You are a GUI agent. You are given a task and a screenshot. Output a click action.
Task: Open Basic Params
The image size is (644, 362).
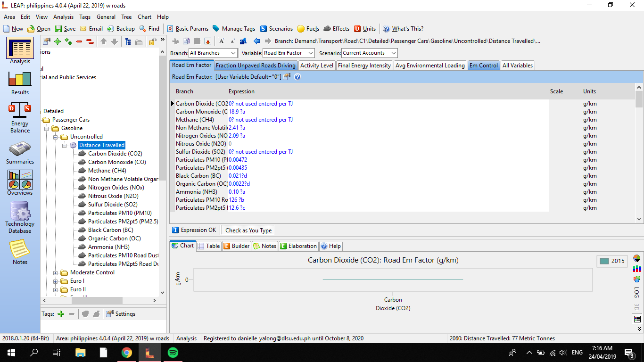tap(188, 29)
